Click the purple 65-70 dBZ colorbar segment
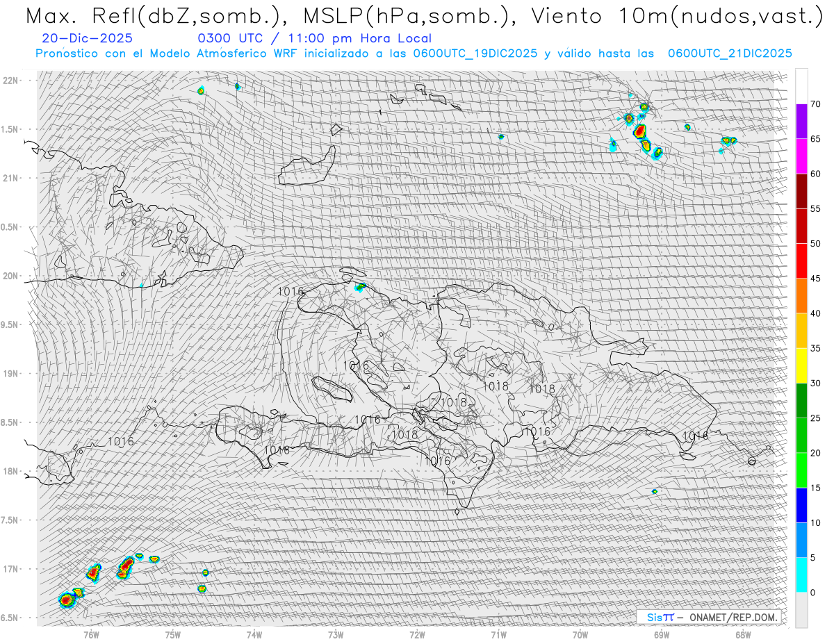Image resolution: width=834 pixels, height=644 pixels. (801, 122)
